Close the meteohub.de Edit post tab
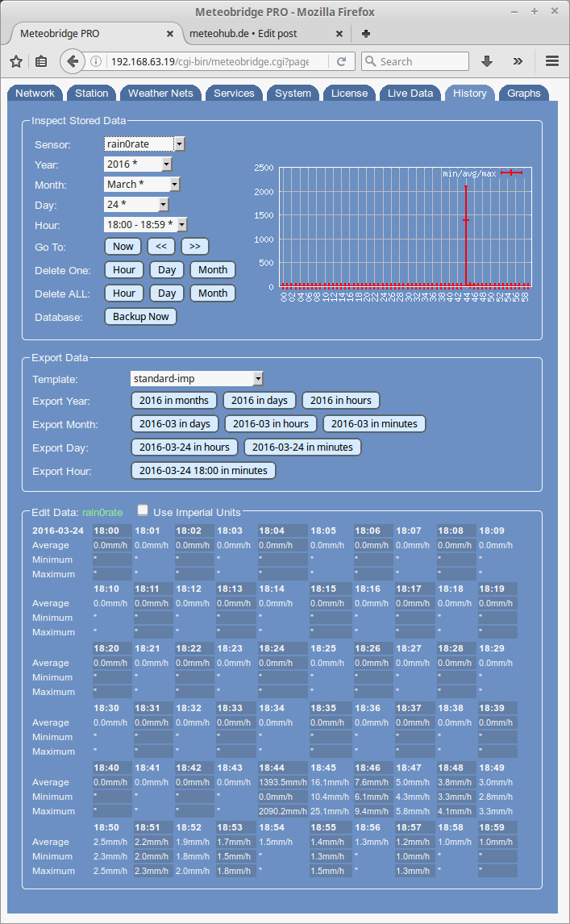 [x=339, y=34]
